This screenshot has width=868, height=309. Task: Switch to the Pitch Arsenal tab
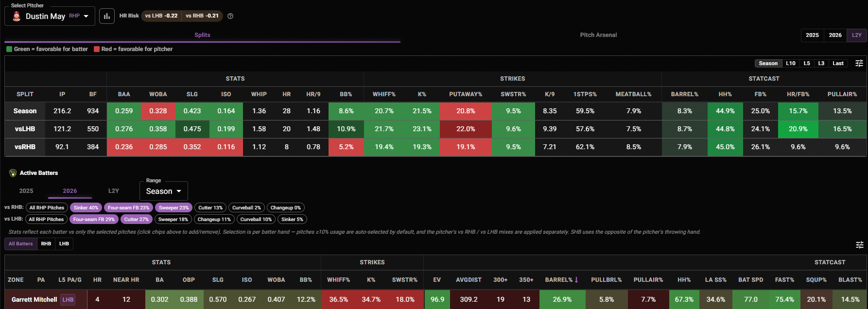pos(598,35)
